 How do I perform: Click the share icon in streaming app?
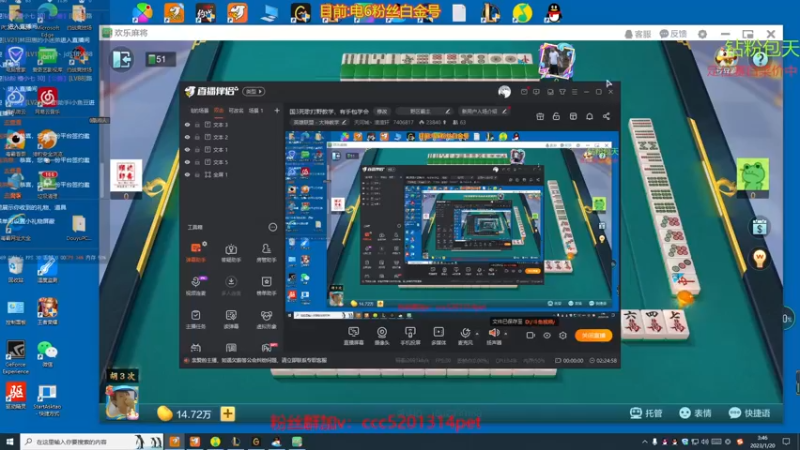pos(606,117)
